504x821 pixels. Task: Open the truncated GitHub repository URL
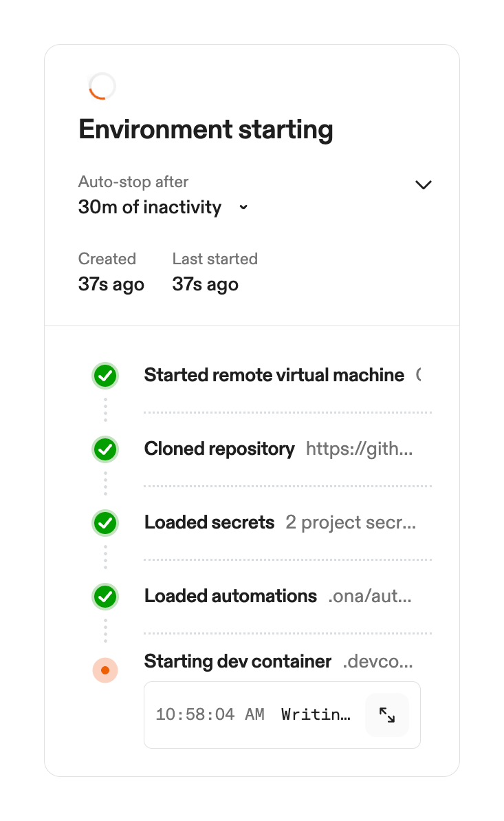click(360, 449)
